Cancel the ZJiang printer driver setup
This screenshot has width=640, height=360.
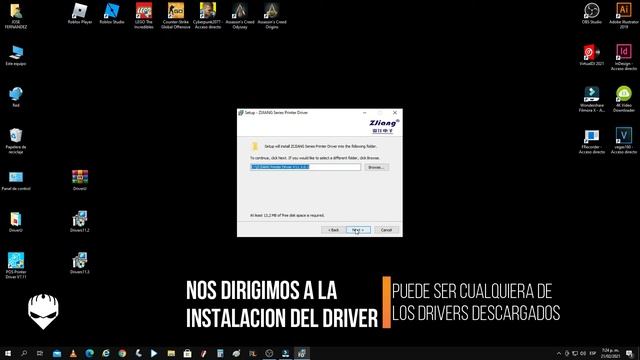point(386,230)
